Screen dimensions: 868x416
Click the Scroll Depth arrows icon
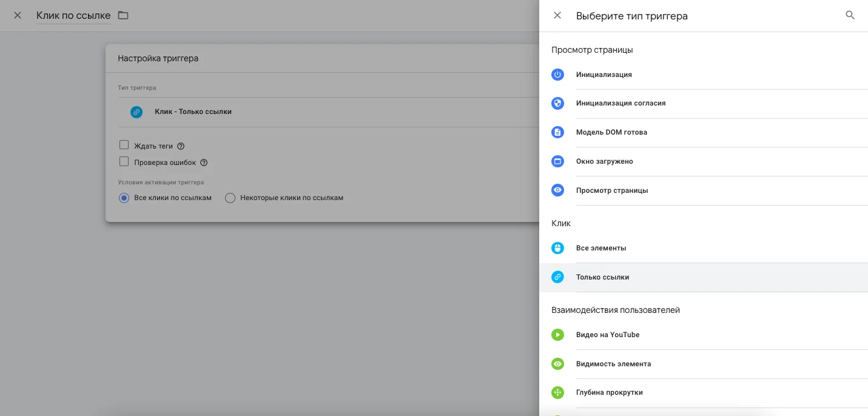(557, 392)
